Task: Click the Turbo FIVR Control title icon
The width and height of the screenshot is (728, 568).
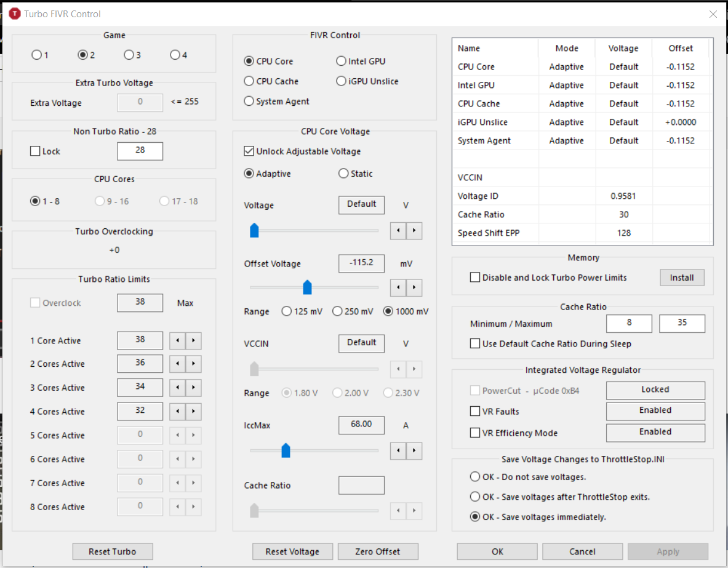Action: [x=15, y=14]
